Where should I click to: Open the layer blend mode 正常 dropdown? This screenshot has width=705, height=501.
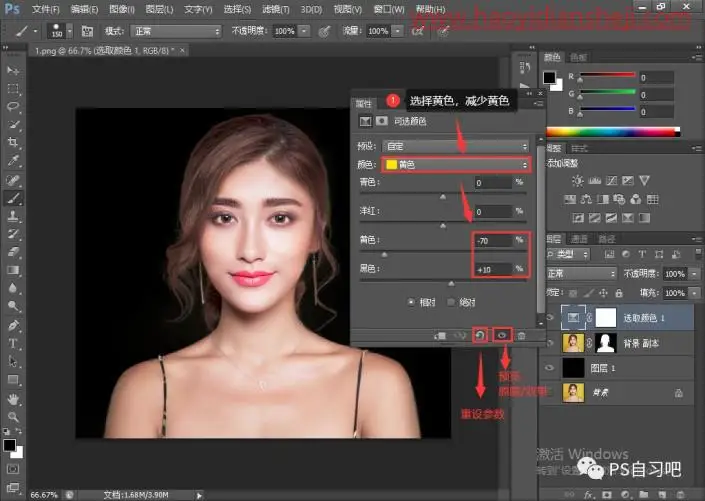click(x=581, y=273)
